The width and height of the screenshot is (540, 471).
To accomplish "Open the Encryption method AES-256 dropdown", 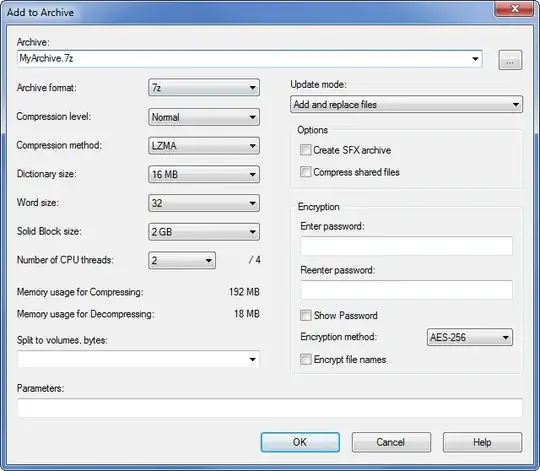I will pyautogui.click(x=470, y=337).
